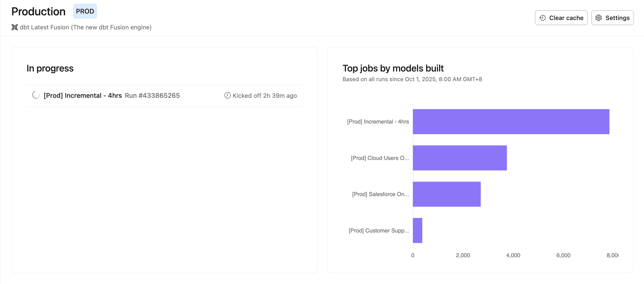Click the [Prod] Salesforce bar
Screen dimensions: 644x284
(x=446, y=194)
